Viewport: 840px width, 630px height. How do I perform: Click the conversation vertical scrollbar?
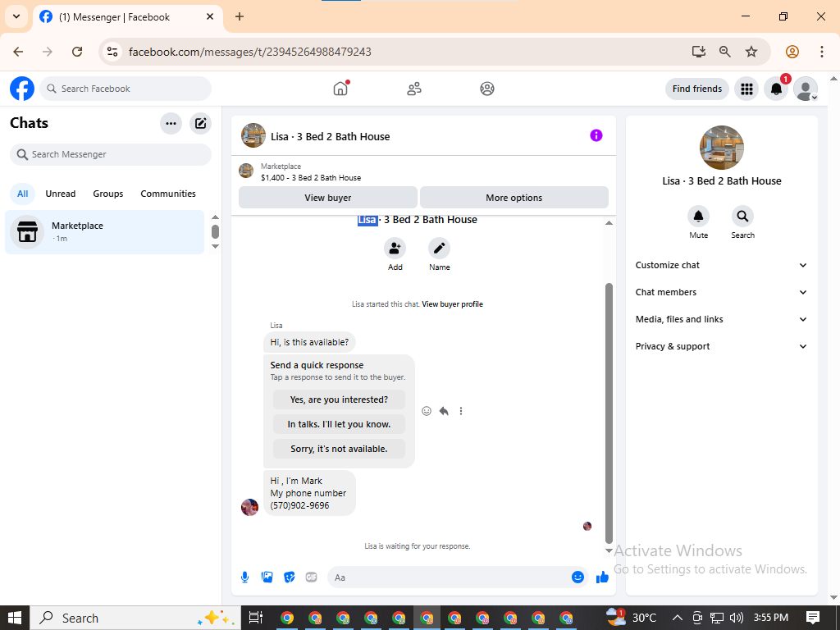coord(609,413)
